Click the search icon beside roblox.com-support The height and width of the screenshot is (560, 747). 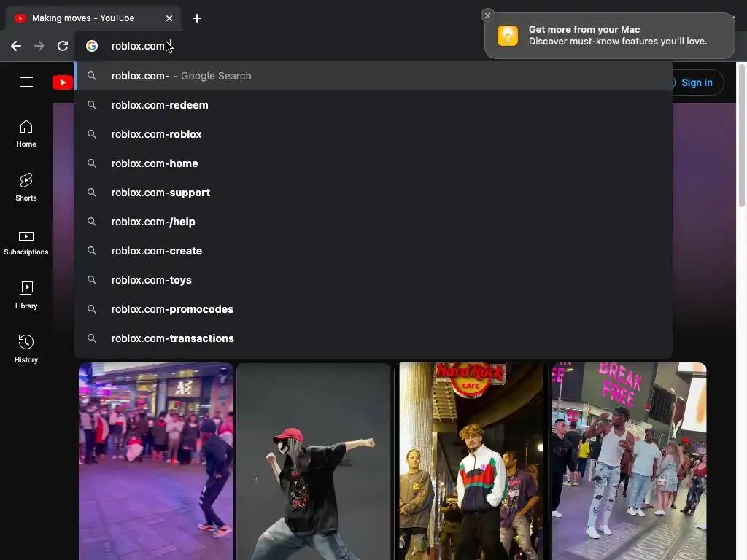[x=92, y=192]
